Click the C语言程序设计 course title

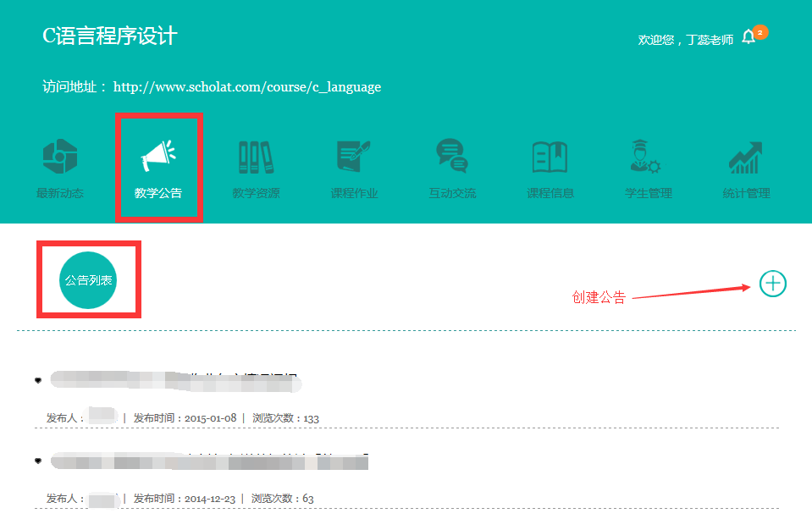click(110, 36)
